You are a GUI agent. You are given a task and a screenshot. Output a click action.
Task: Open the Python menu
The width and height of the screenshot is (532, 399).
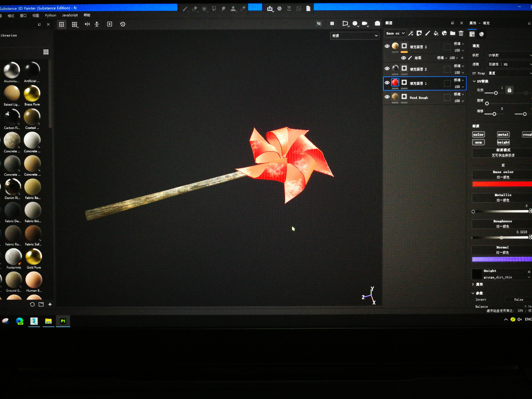51,15
